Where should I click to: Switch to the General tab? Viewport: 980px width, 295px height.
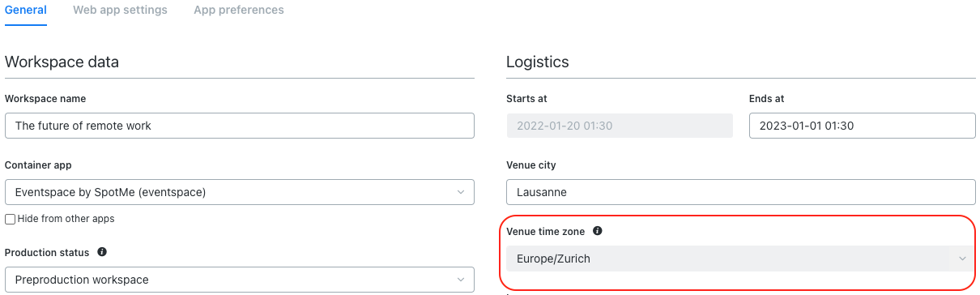pos(26,11)
